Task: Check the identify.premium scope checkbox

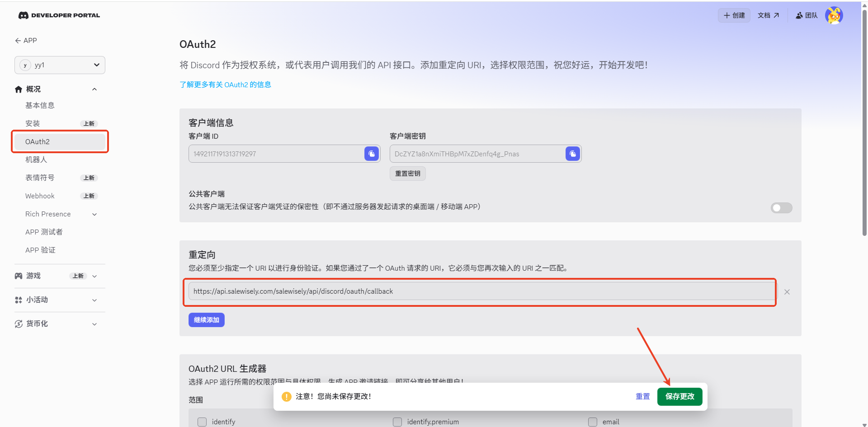Action: click(x=397, y=422)
